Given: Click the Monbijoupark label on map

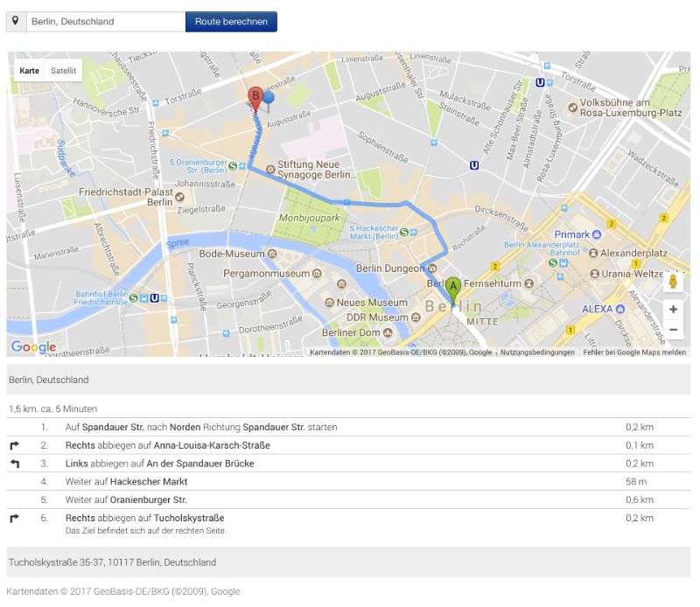Looking at the screenshot, I should tap(310, 218).
